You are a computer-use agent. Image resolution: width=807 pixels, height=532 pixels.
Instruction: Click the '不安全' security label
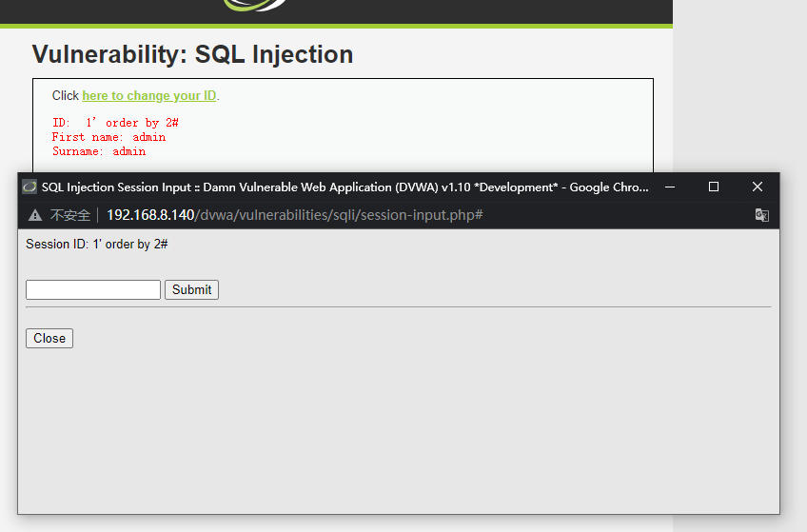[69, 215]
